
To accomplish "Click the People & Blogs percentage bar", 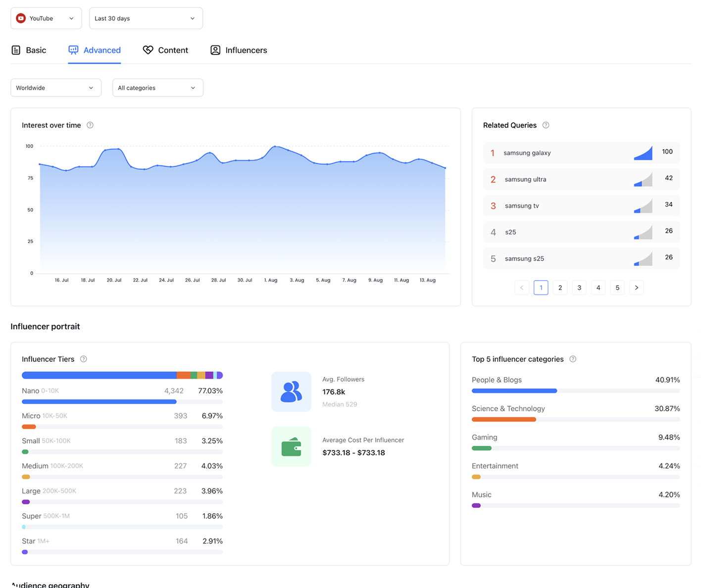I will click(x=576, y=391).
